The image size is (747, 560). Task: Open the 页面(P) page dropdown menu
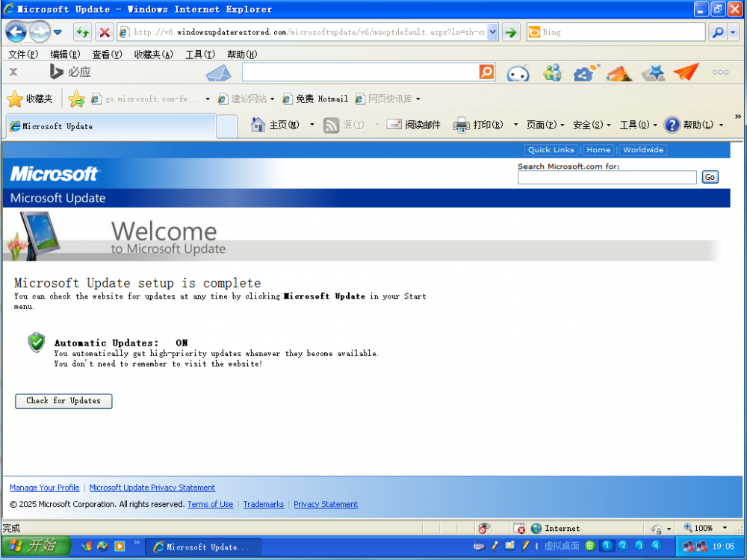point(545,125)
